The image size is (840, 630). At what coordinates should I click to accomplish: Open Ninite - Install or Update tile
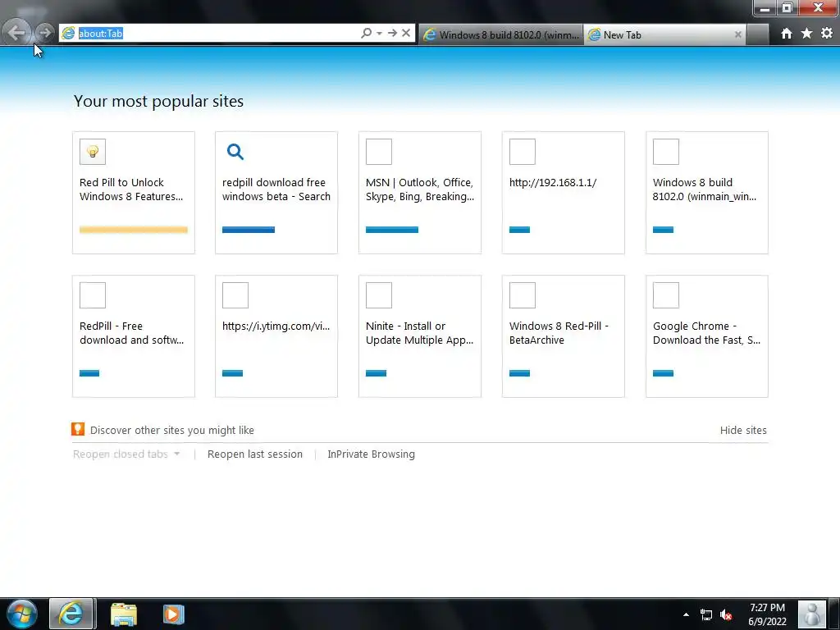(x=420, y=336)
